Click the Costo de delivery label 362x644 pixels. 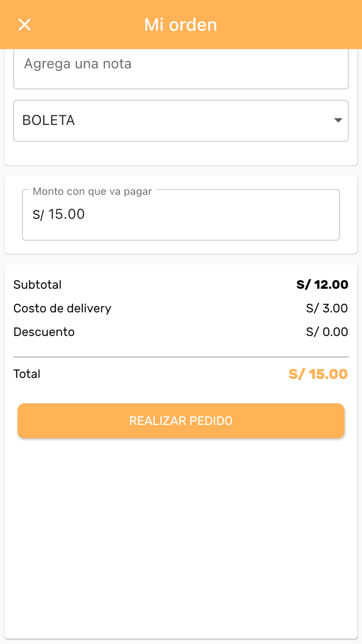tap(62, 309)
